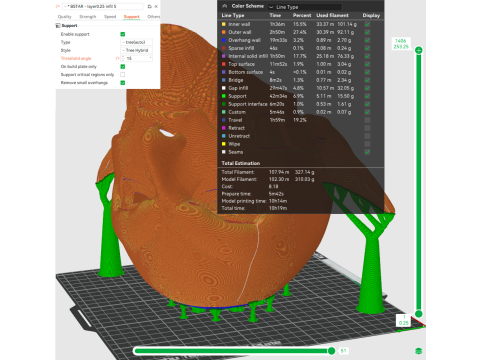Click the reset icon before the preset name
The width and height of the screenshot is (480, 360).
(x=58, y=6)
